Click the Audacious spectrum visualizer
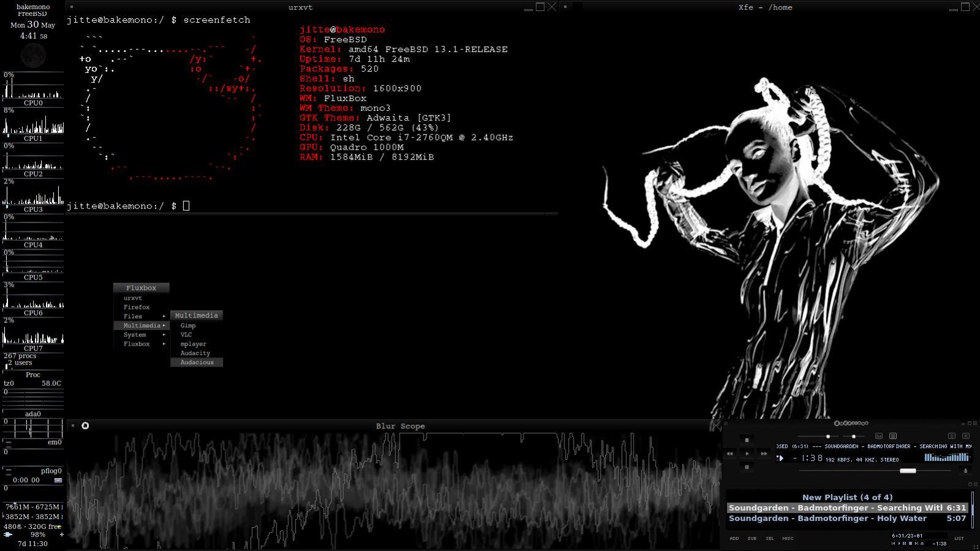 [x=948, y=457]
